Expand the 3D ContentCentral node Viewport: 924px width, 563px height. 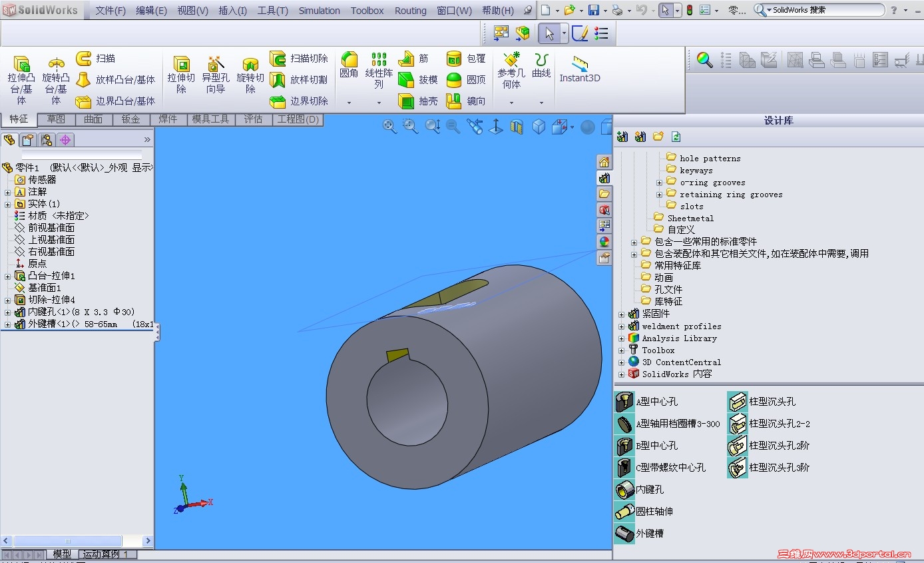[622, 362]
